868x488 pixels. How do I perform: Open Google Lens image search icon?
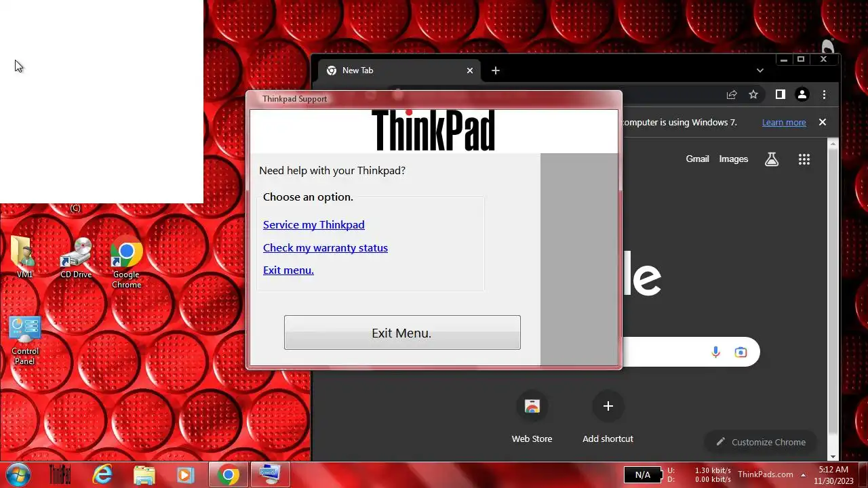tap(741, 352)
